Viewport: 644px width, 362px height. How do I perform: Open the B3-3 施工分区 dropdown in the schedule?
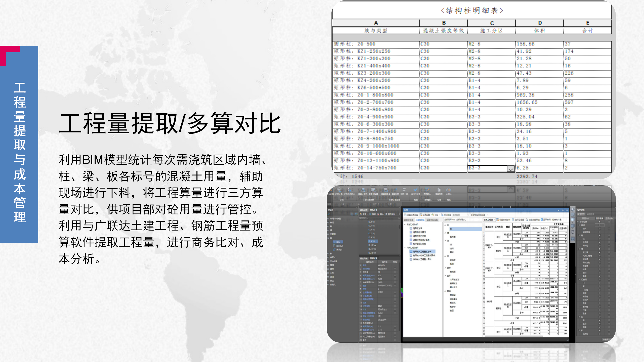(x=511, y=169)
